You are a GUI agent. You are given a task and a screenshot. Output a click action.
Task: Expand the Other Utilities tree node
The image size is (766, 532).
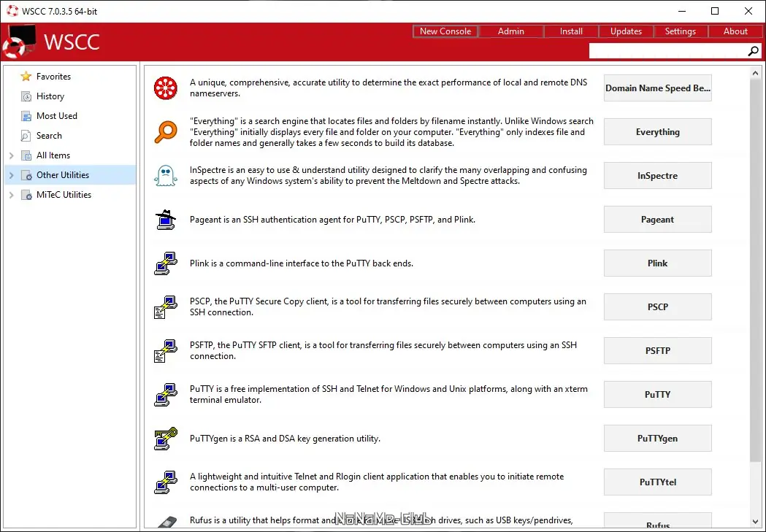coord(12,174)
